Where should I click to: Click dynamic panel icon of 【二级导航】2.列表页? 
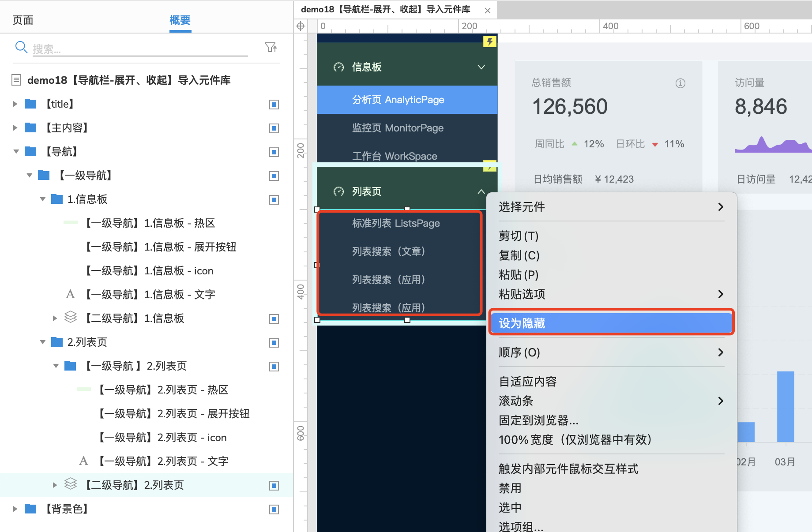pos(71,484)
